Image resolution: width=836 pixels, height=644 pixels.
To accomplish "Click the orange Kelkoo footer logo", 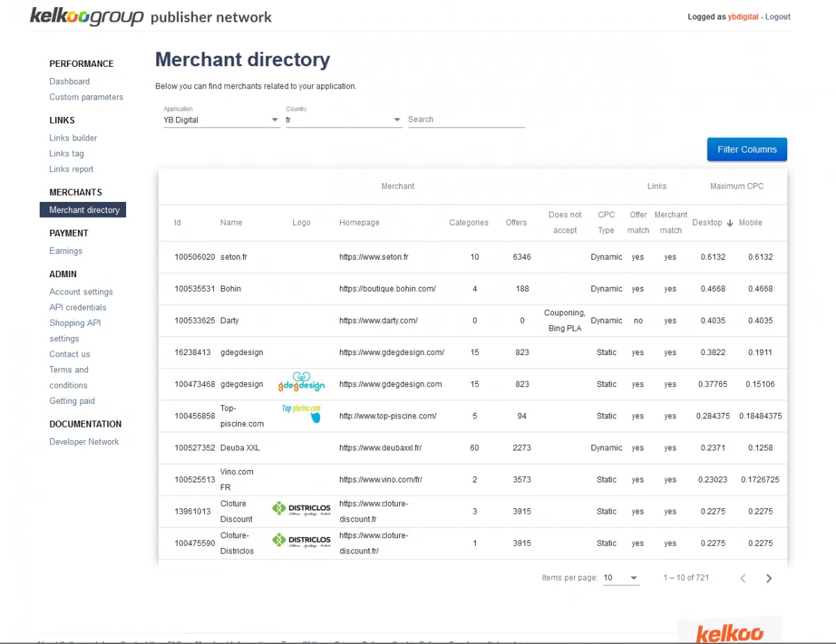I will [729, 632].
